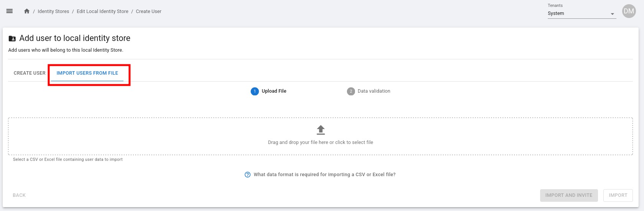644x211 pixels.
Task: Click the step 2 circle indicator
Action: tap(351, 91)
